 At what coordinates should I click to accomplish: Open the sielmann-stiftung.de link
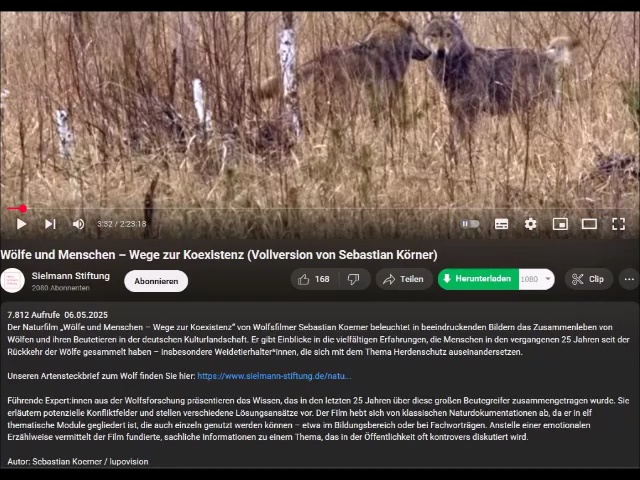point(274,376)
